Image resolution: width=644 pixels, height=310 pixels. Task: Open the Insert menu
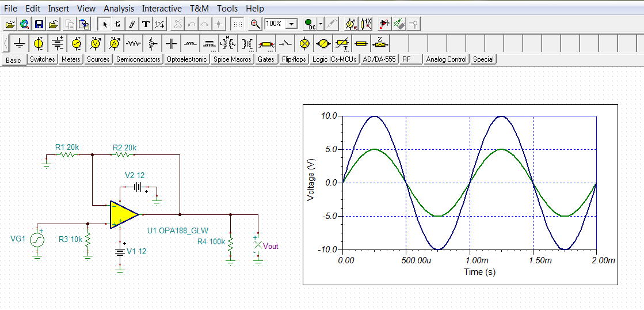[59, 8]
